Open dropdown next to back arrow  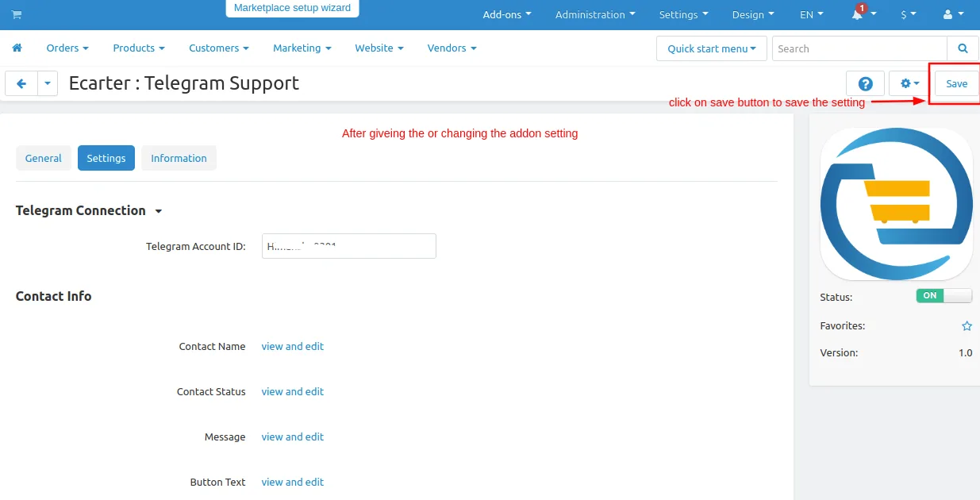coord(48,83)
